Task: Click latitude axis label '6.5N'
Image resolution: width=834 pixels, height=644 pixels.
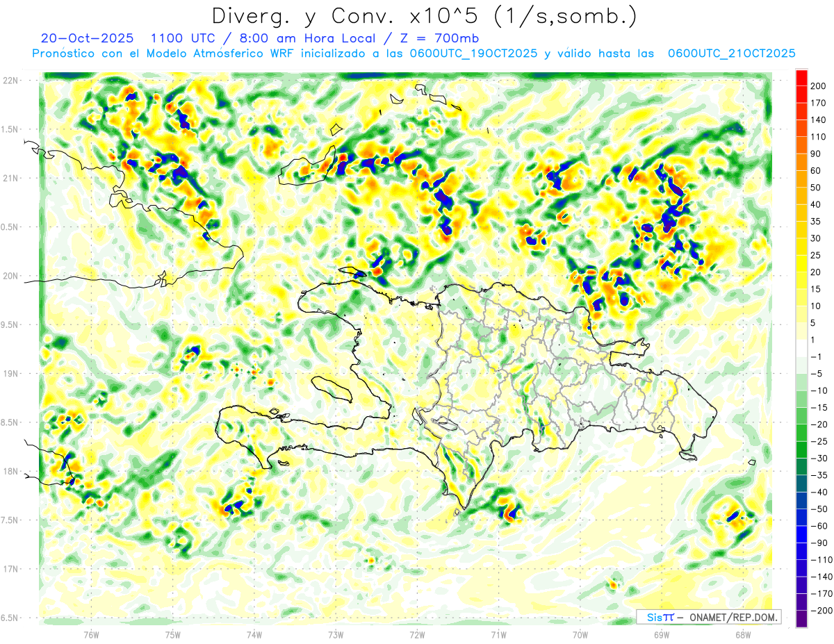Action: pos(10,618)
